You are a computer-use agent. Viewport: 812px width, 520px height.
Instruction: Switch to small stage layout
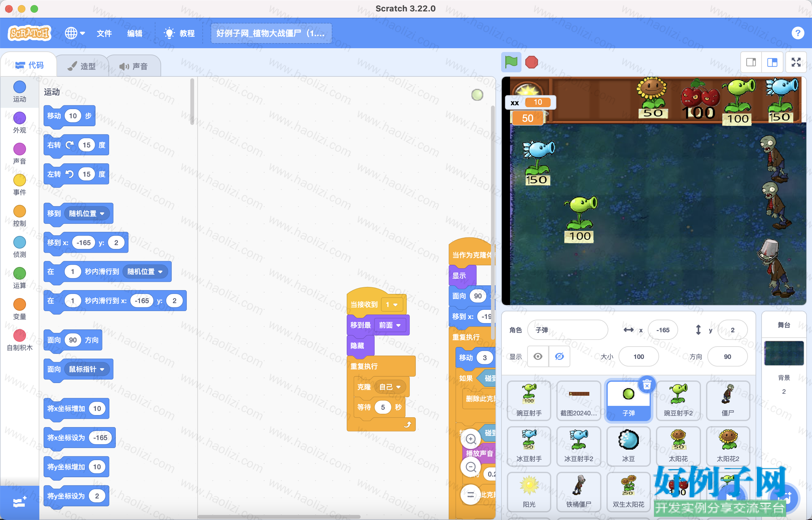[751, 62]
